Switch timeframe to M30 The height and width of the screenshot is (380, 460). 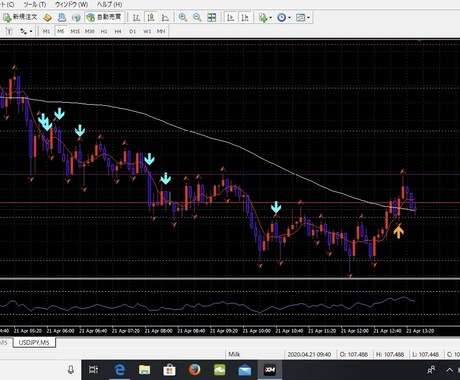pos(89,31)
